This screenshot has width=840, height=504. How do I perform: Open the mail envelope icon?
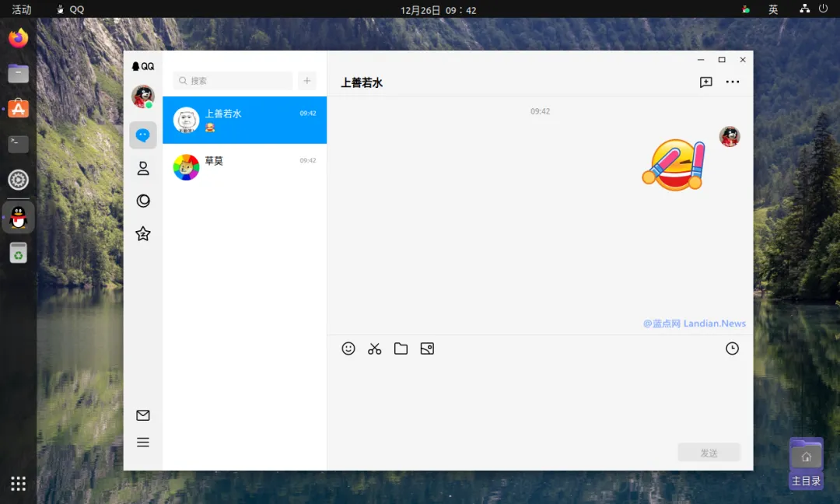[x=143, y=415]
